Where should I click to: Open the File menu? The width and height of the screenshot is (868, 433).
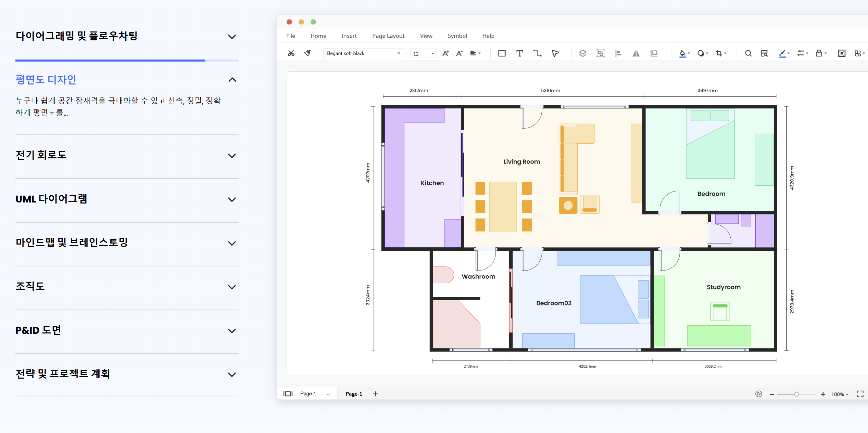(291, 36)
